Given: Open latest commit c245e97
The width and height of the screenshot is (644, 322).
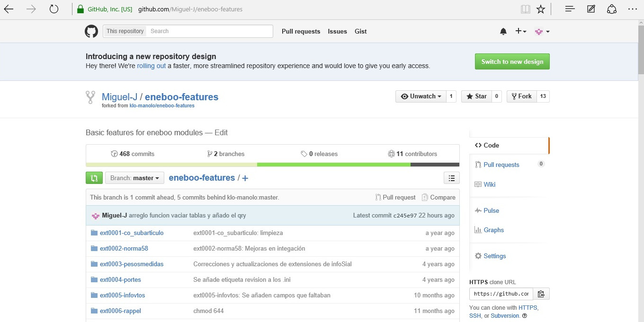Looking at the screenshot, I should (x=405, y=216).
